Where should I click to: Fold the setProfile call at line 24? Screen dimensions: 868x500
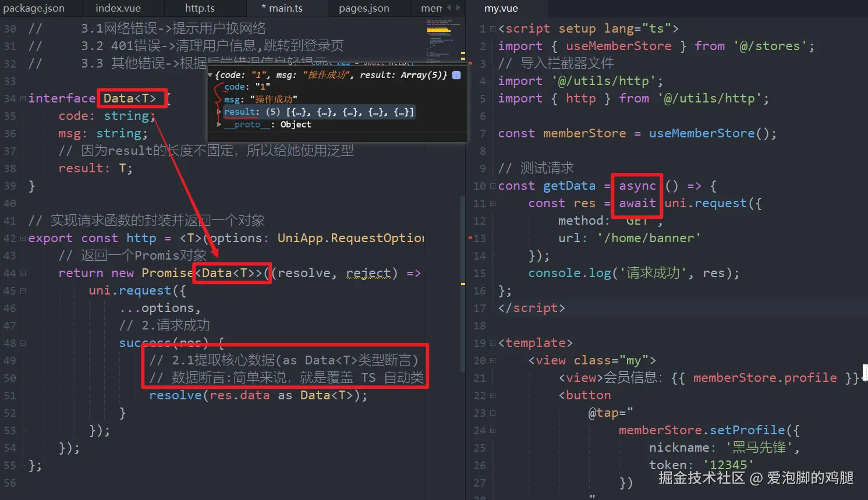[x=493, y=430]
